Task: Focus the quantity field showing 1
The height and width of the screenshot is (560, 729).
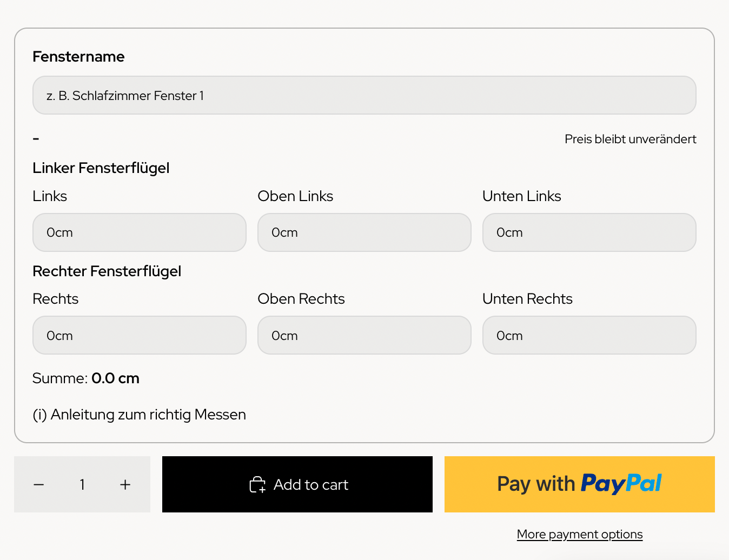Action: (x=82, y=485)
